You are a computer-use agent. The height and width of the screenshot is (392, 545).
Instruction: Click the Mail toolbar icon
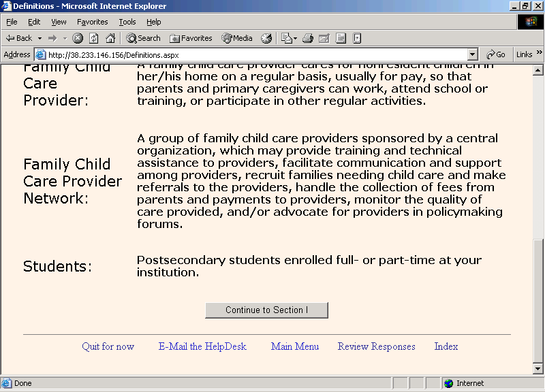point(287,38)
